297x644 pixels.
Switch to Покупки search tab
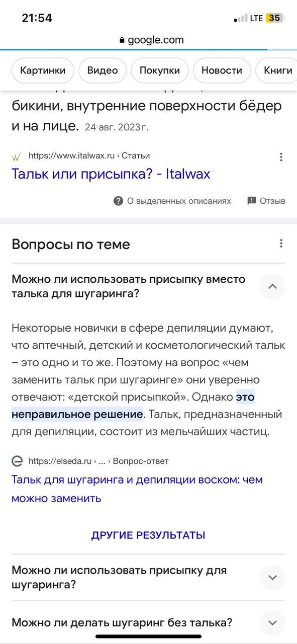(x=160, y=70)
